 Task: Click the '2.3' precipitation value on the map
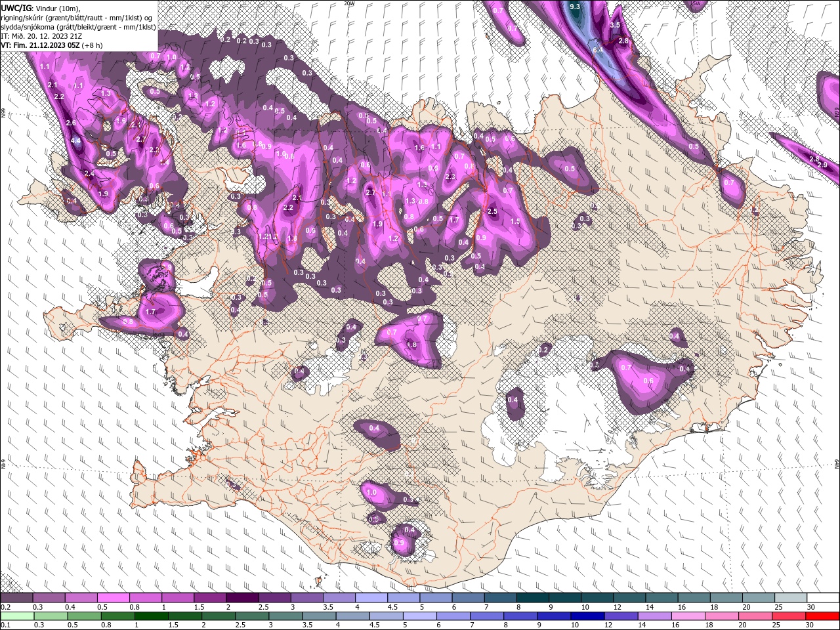(x=450, y=177)
